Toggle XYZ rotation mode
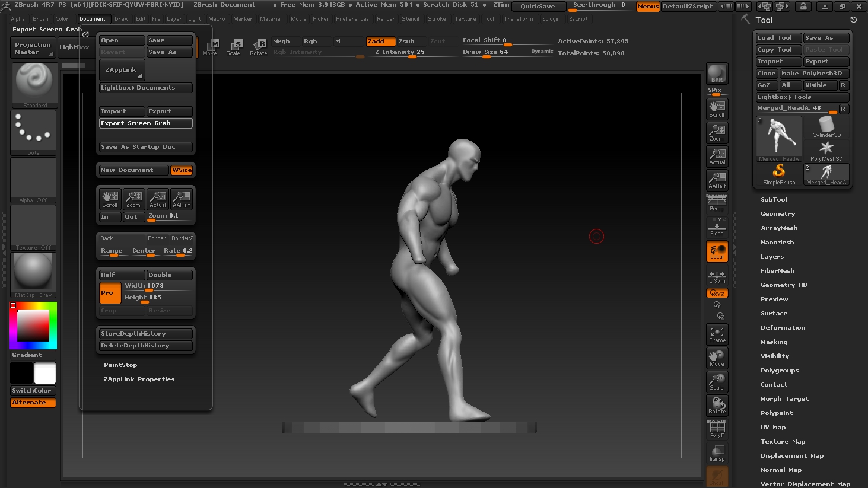868x488 pixels. click(x=717, y=294)
